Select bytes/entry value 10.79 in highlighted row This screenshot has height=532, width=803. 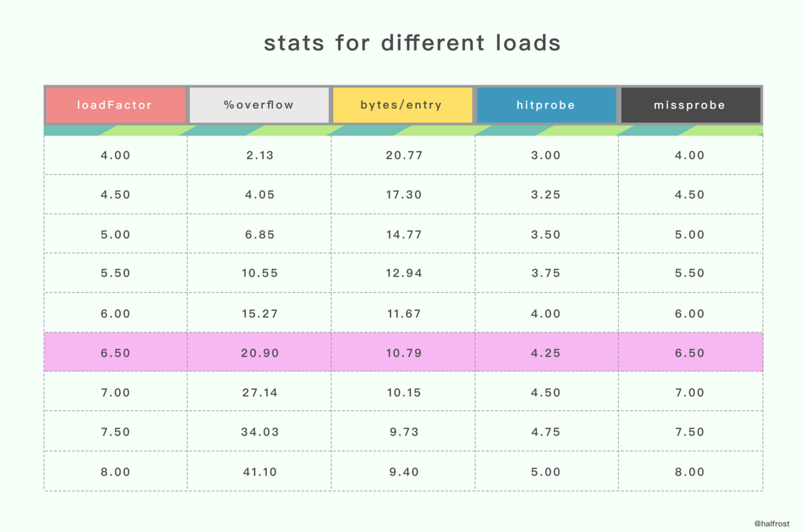(403, 353)
